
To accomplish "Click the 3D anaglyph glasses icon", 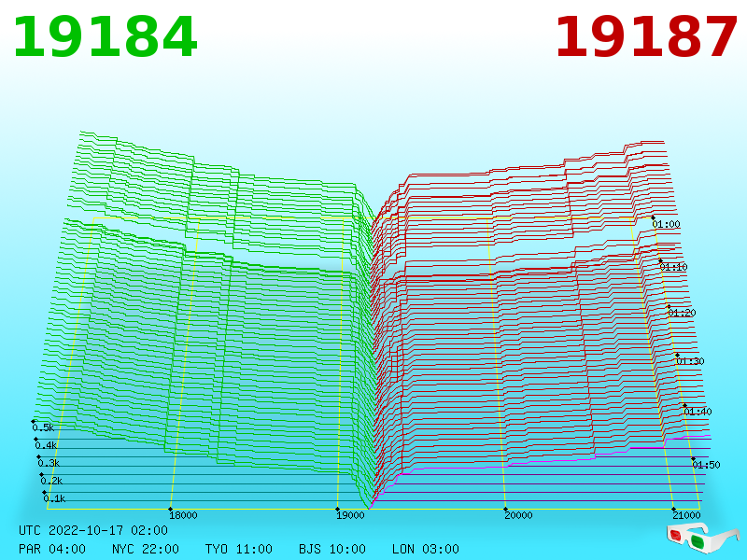I will coord(703,538).
